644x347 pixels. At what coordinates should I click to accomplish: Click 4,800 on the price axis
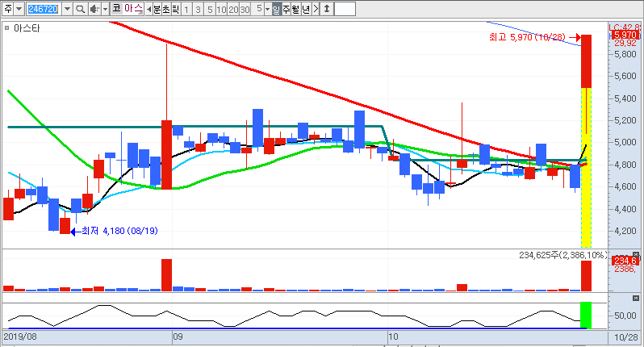(625, 165)
